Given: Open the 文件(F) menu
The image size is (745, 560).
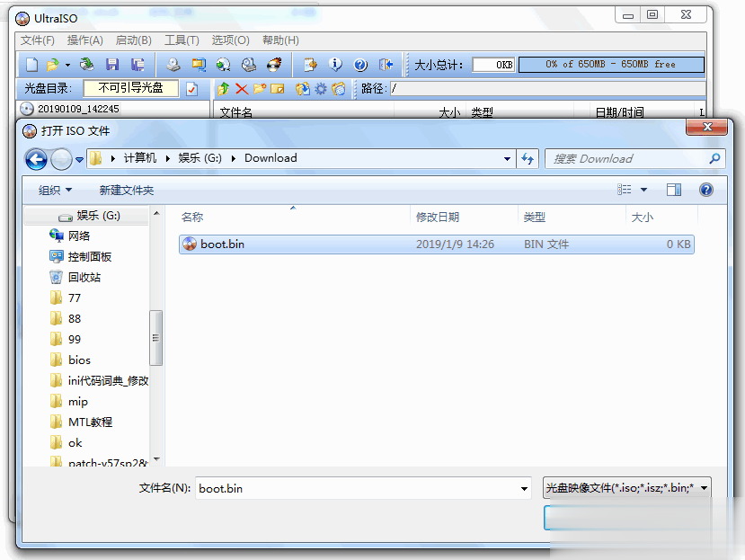Looking at the screenshot, I should tap(37, 40).
